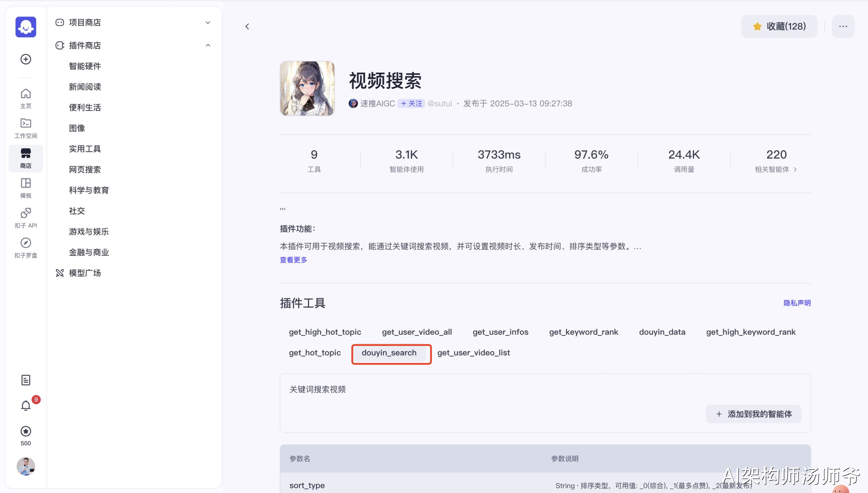868x493 pixels.
Task: Open the 主页 home icon in sidebar
Action: click(25, 98)
